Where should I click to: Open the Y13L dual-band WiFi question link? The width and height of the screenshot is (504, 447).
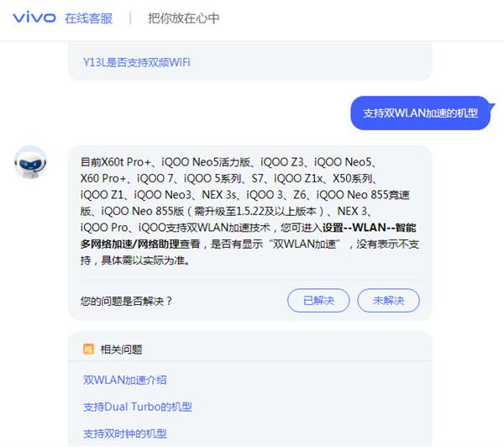[137, 62]
